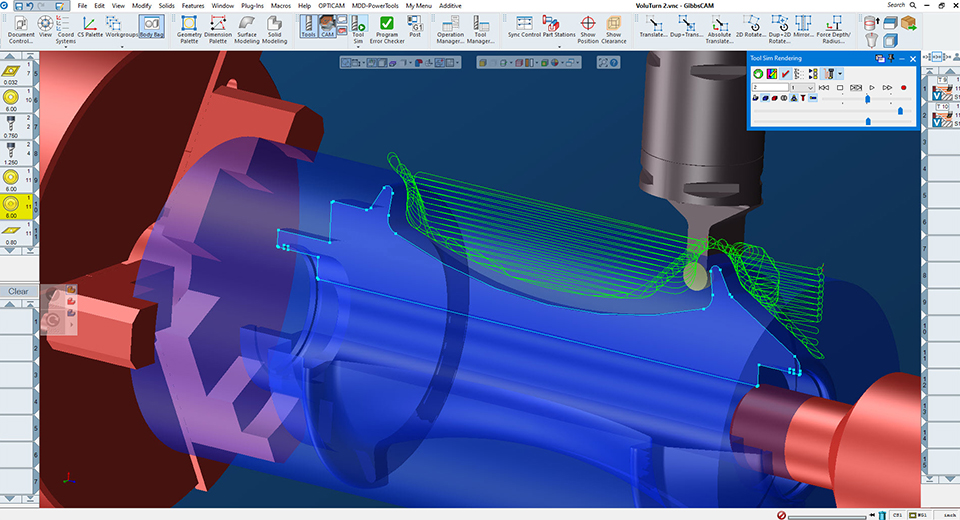Image resolution: width=960 pixels, height=520 pixels.
Task: Open the CS Palette tool
Action: tap(90, 23)
